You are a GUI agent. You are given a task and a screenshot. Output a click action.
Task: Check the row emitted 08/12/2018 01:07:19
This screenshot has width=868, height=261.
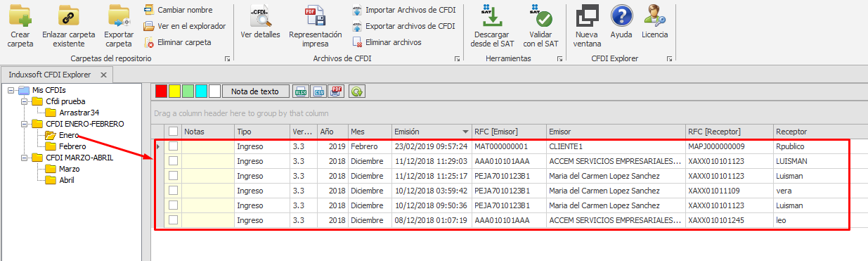[173, 220]
